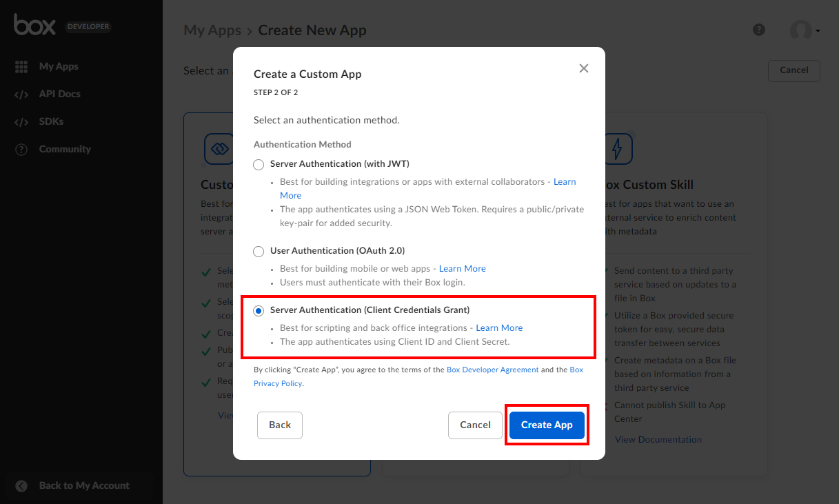Screen dimensions: 839x504
Task: Click the Back button in the dialog
Action: [280, 425]
